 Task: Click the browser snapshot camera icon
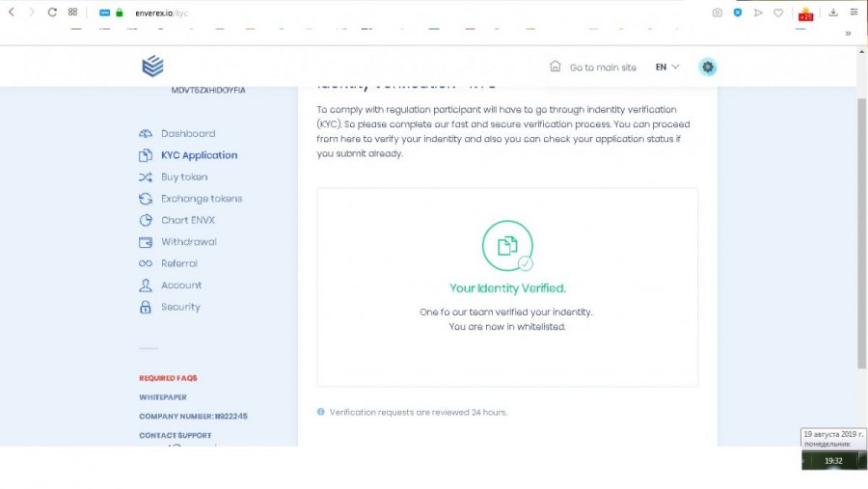click(x=717, y=13)
